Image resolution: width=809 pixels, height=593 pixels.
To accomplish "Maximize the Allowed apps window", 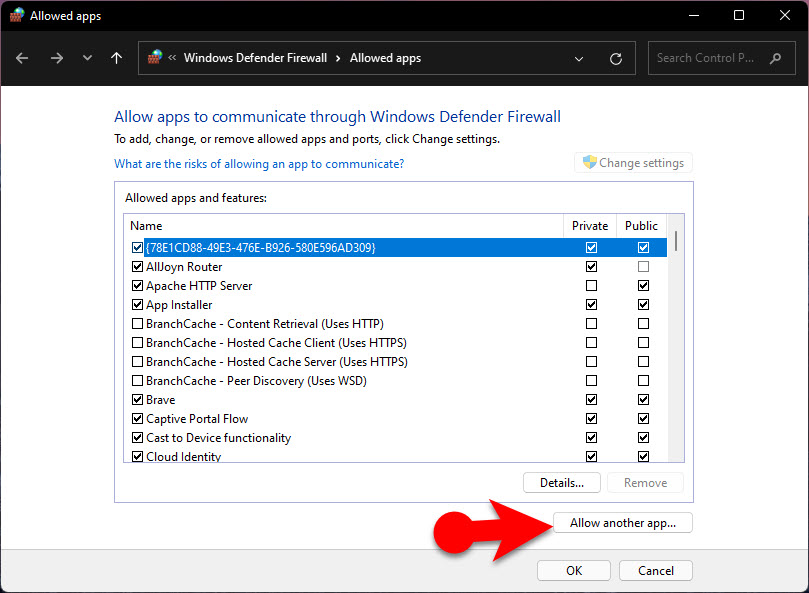I will (x=739, y=15).
